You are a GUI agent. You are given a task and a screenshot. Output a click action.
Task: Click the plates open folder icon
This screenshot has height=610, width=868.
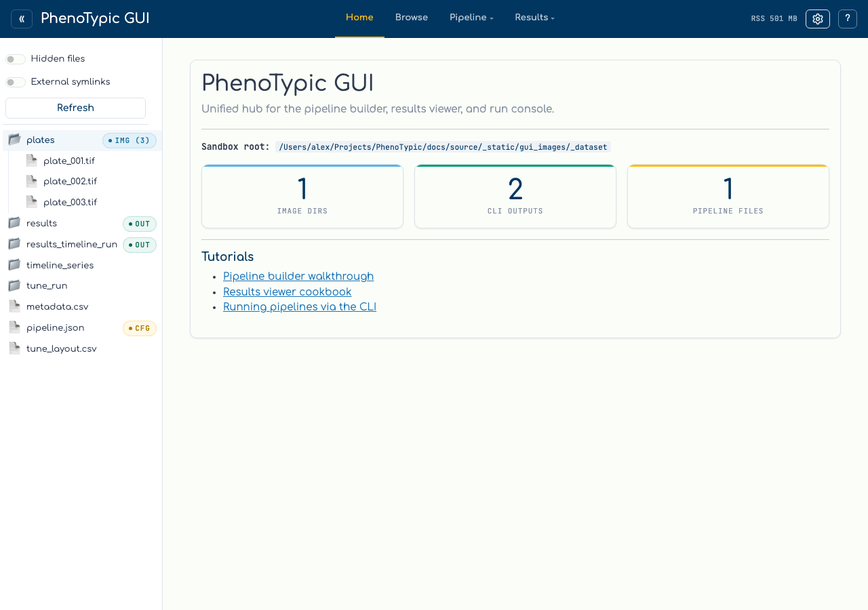[x=14, y=140]
